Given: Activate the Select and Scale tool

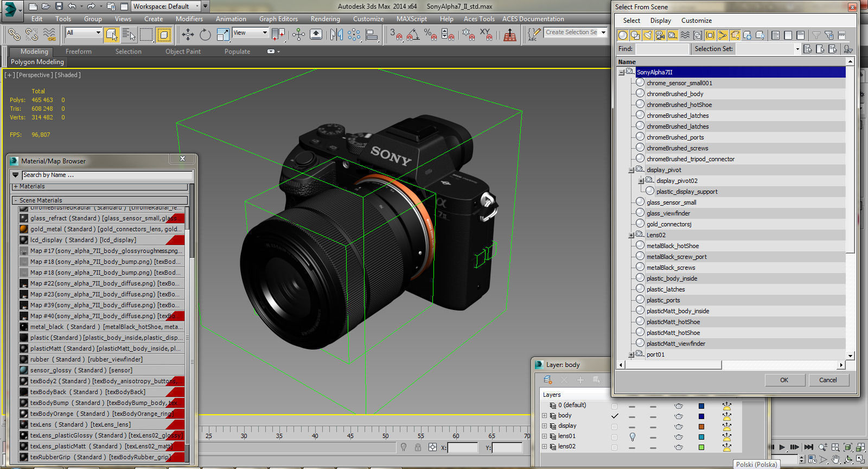Looking at the screenshot, I should [223, 35].
